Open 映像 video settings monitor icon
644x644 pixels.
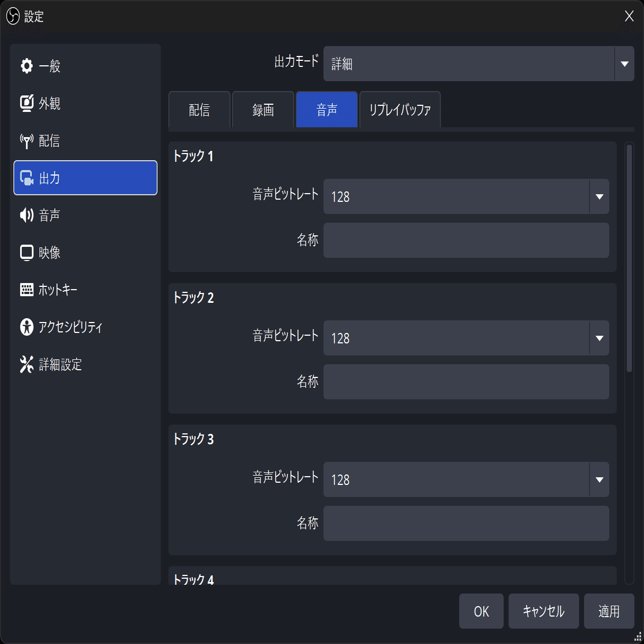26,252
